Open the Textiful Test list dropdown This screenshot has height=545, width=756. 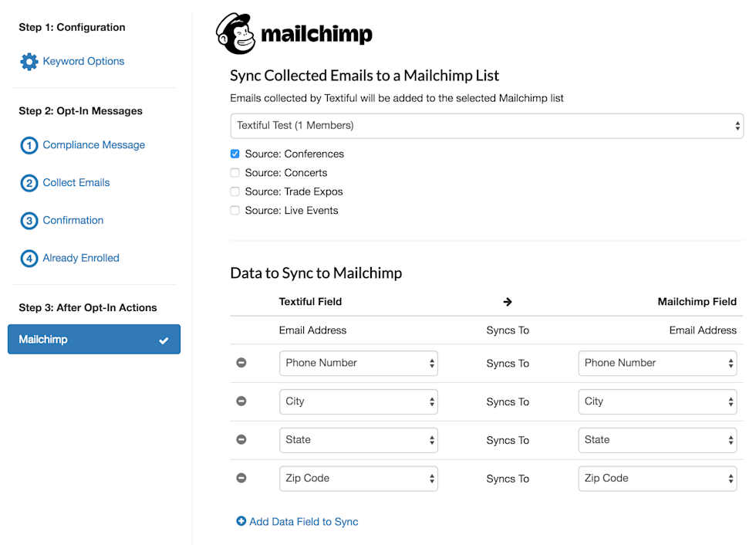[486, 126]
